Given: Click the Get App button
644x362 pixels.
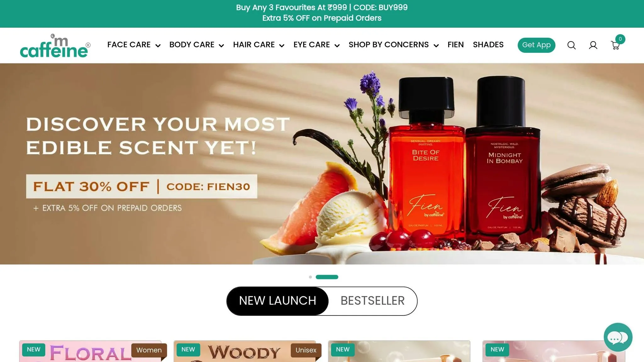Looking at the screenshot, I should point(536,45).
